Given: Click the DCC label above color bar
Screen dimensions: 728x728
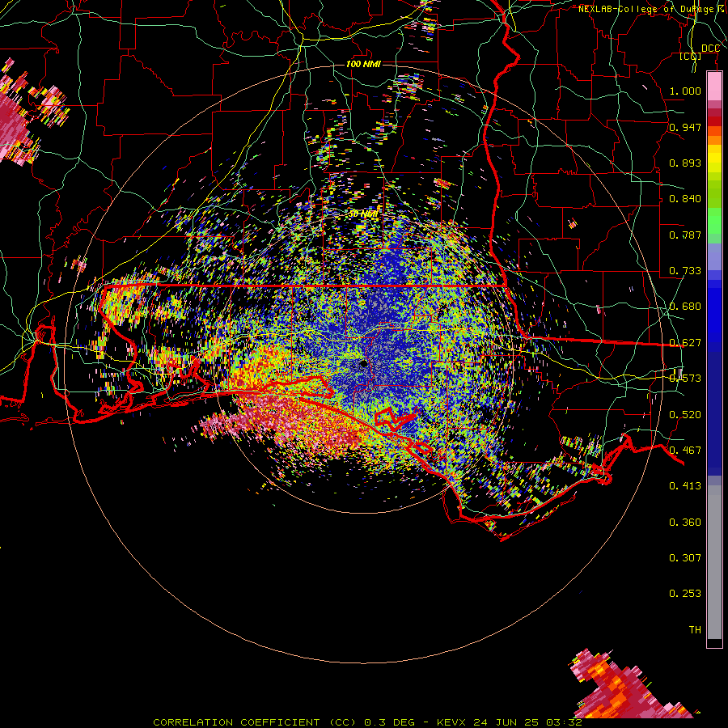Looking at the screenshot, I should coord(710,49).
